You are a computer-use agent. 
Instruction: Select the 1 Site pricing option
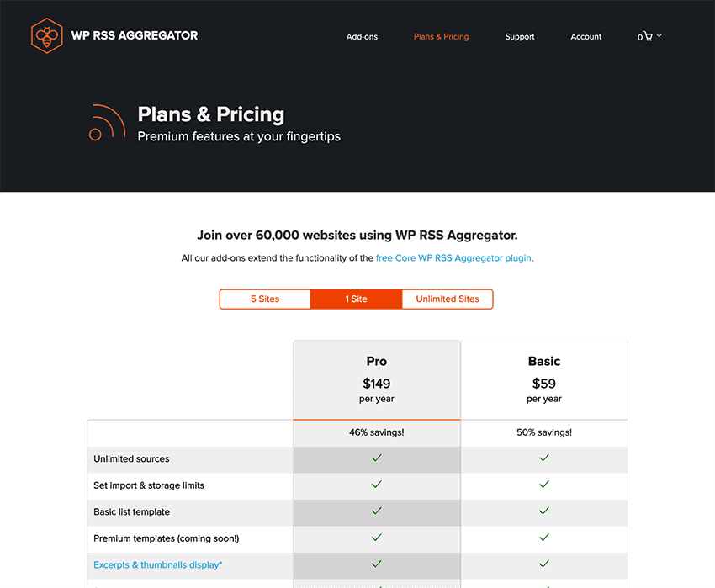point(356,299)
